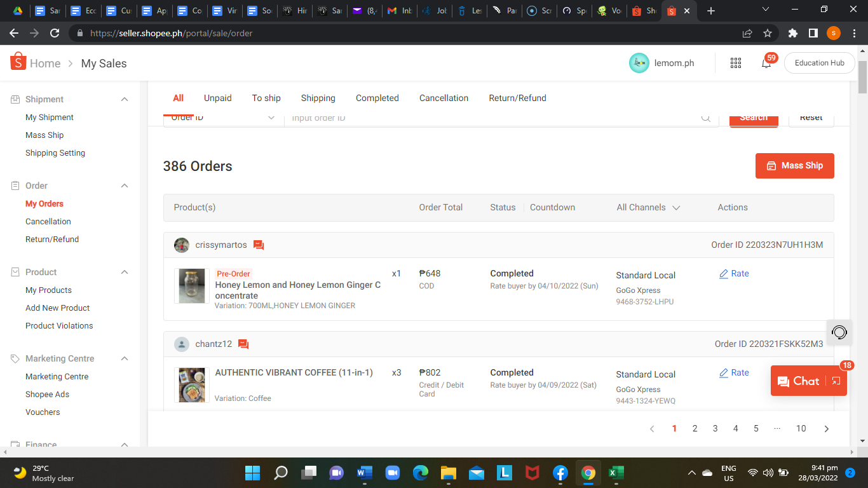Switch to the Completed tab

(377, 98)
